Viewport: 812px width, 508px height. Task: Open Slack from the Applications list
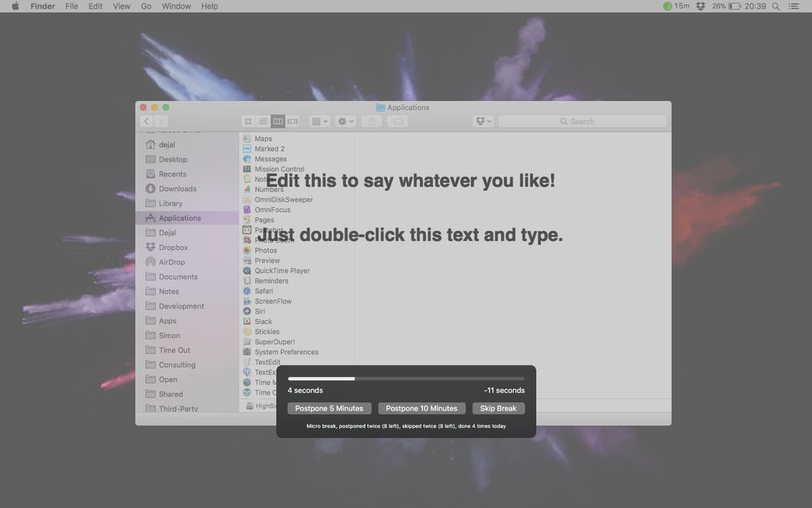[263, 321]
